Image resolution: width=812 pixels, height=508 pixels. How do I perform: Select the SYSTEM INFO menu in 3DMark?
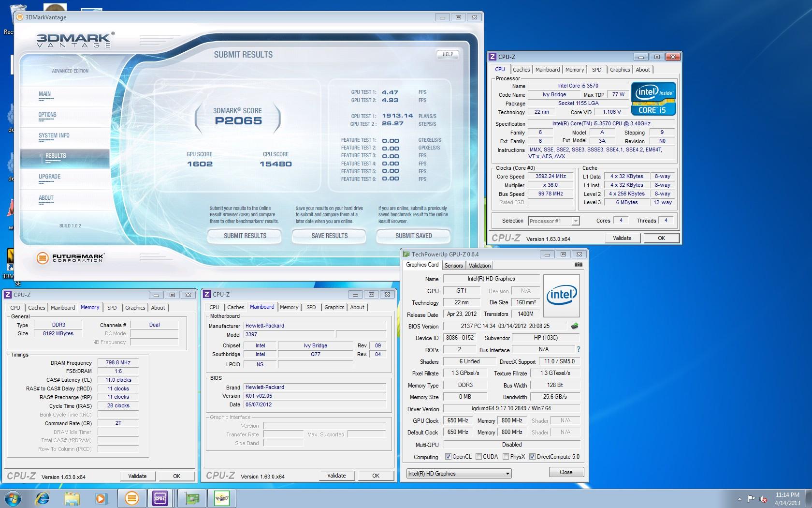click(x=54, y=135)
